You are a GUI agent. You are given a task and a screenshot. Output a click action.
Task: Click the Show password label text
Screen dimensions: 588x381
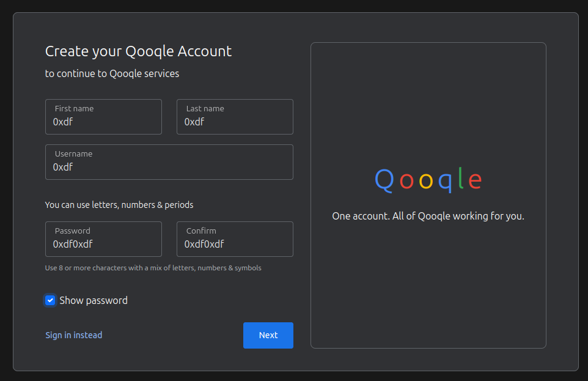pos(94,300)
